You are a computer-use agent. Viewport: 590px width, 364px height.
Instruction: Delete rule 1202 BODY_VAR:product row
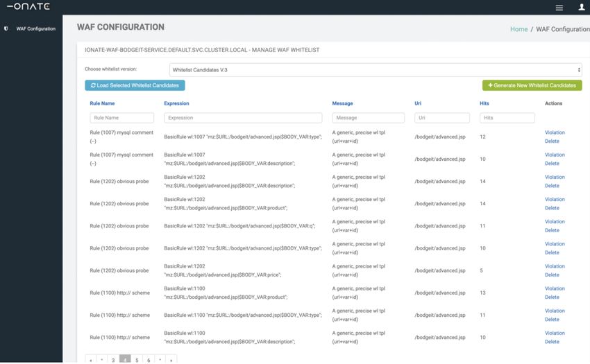552,207
